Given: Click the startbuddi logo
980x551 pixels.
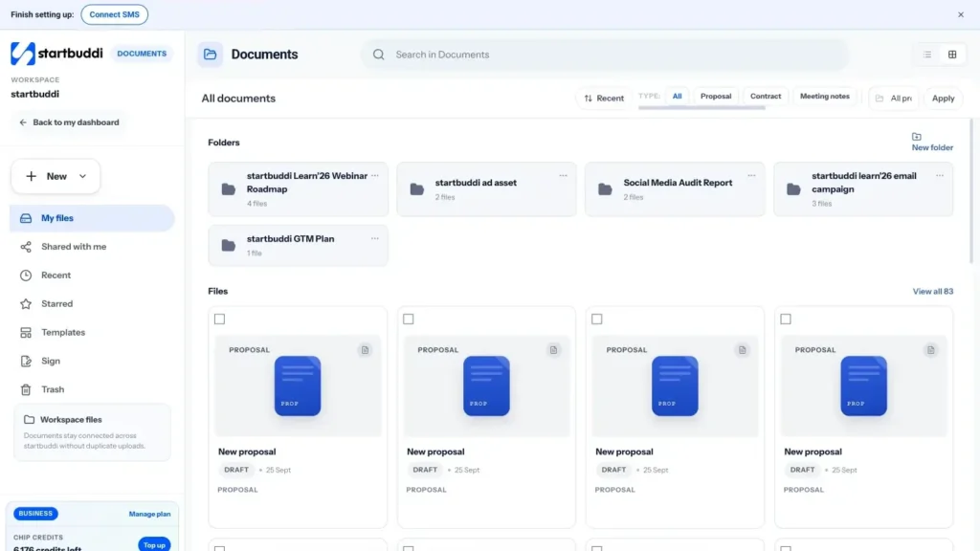Looking at the screenshot, I should click(56, 54).
